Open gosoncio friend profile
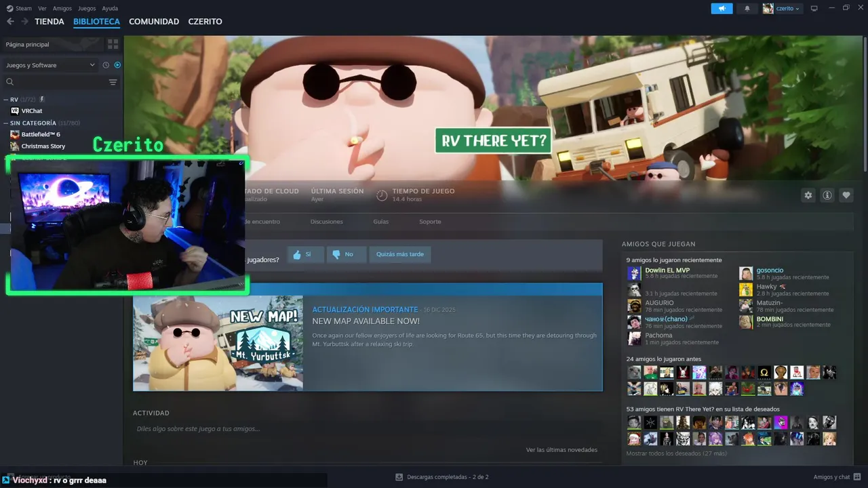868x488 pixels. (x=770, y=270)
